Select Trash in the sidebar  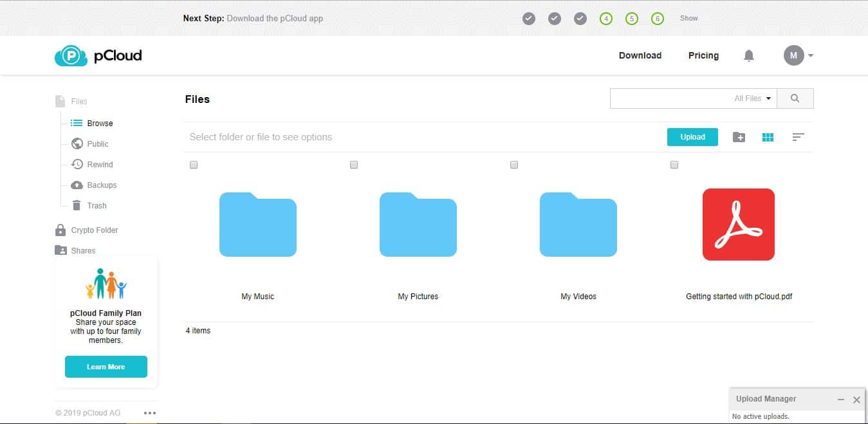[x=97, y=206]
